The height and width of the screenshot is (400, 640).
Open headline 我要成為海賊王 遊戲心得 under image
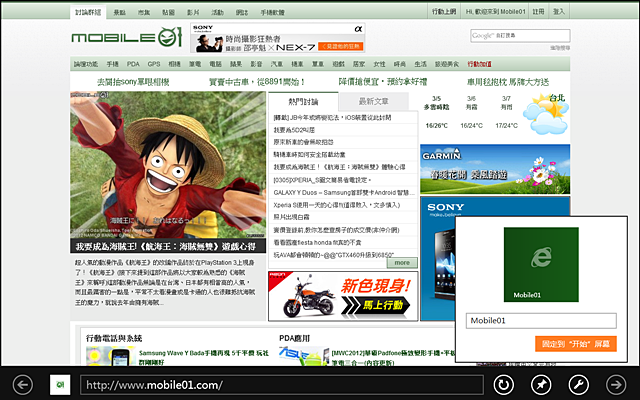click(165, 247)
